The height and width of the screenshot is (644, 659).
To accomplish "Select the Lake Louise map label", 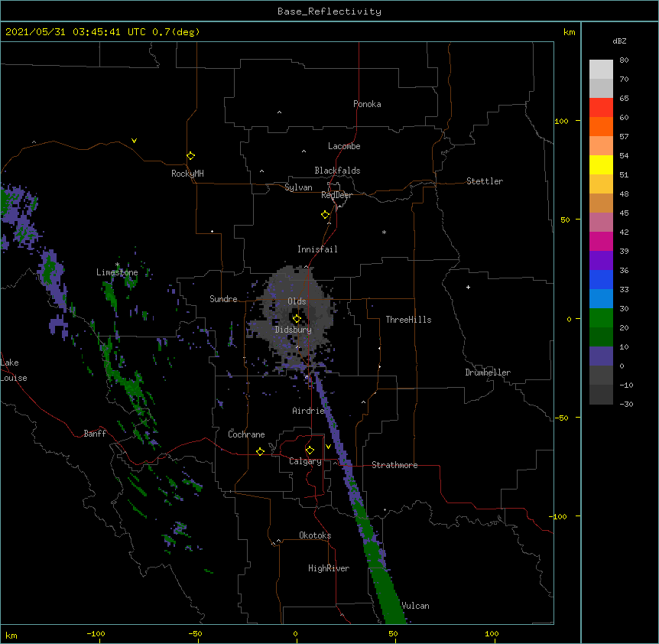I will point(14,370).
